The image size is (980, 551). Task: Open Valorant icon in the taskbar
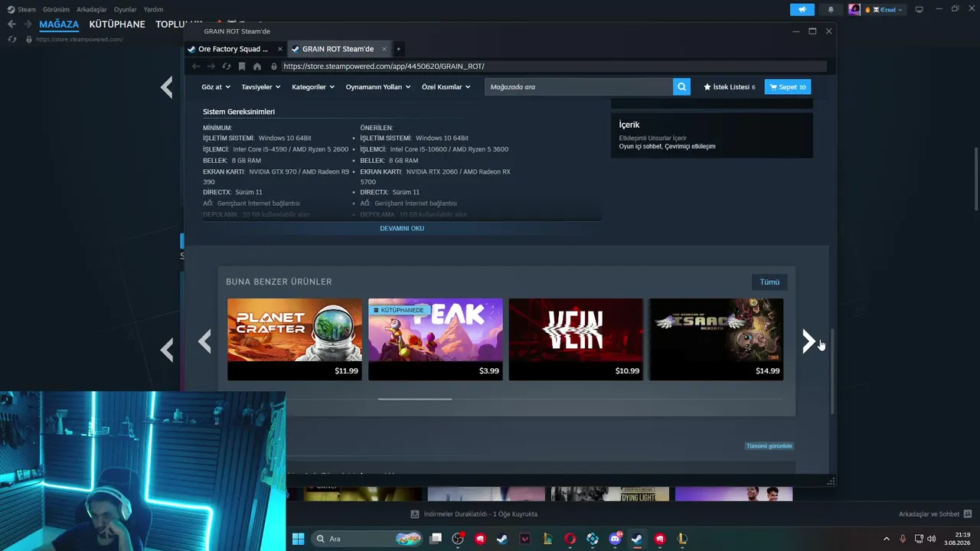click(x=524, y=539)
